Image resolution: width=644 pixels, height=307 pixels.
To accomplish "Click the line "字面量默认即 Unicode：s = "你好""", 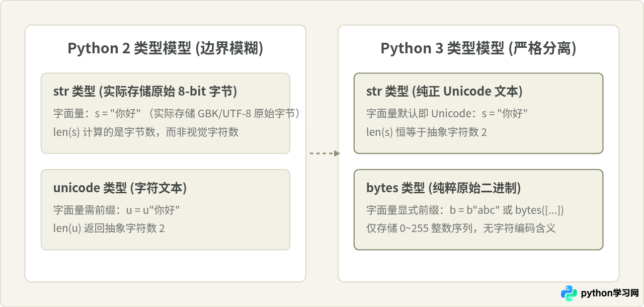I will click(447, 113).
